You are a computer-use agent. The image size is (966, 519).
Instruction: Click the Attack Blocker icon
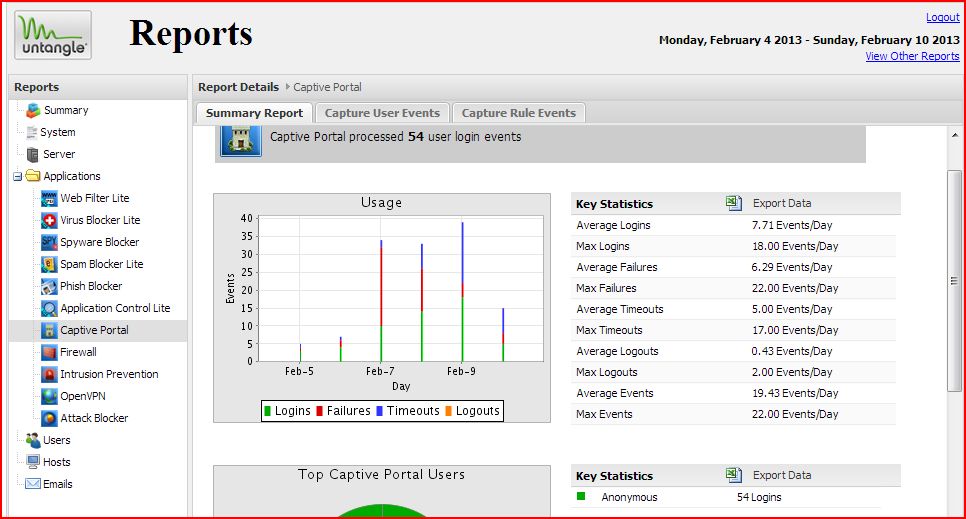[x=50, y=418]
